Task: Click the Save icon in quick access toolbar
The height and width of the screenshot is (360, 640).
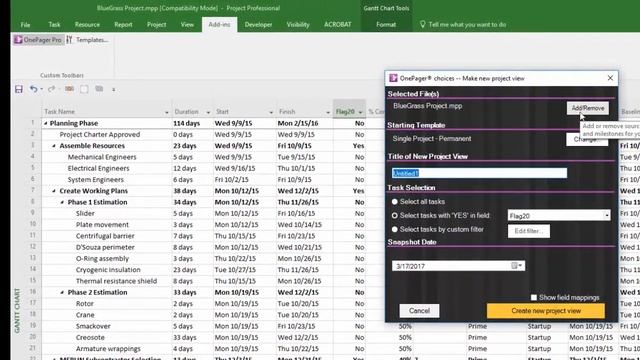Action: point(19,89)
